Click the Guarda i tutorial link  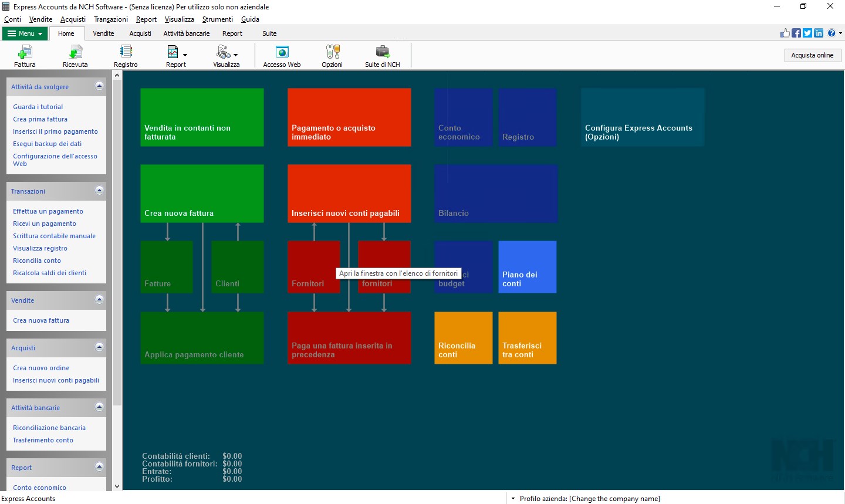pyautogui.click(x=38, y=107)
